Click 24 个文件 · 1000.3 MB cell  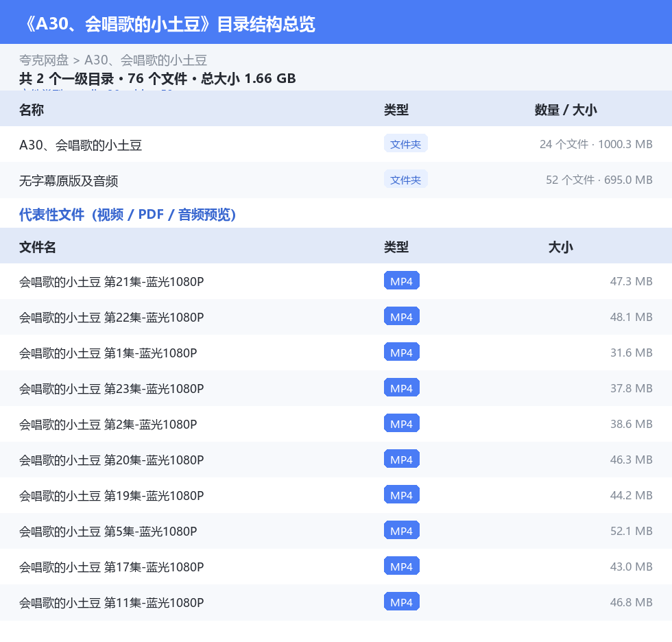tap(596, 144)
